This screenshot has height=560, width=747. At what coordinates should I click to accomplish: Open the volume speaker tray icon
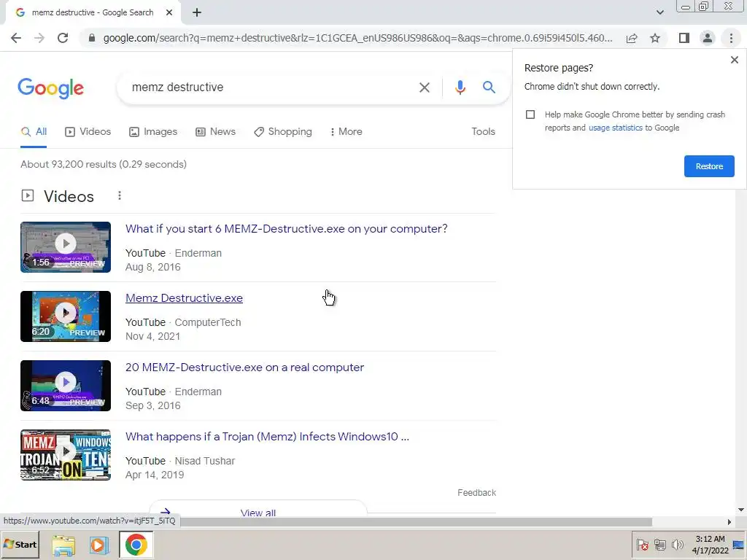677,545
